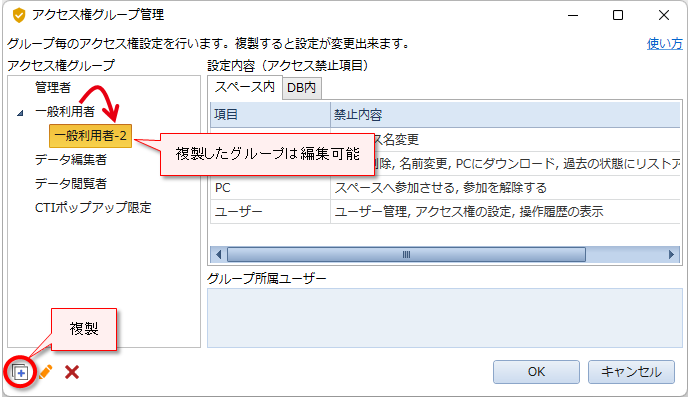This screenshot has width=688, height=397.
Task: Select the データ編集者 group
Action: pos(71,159)
